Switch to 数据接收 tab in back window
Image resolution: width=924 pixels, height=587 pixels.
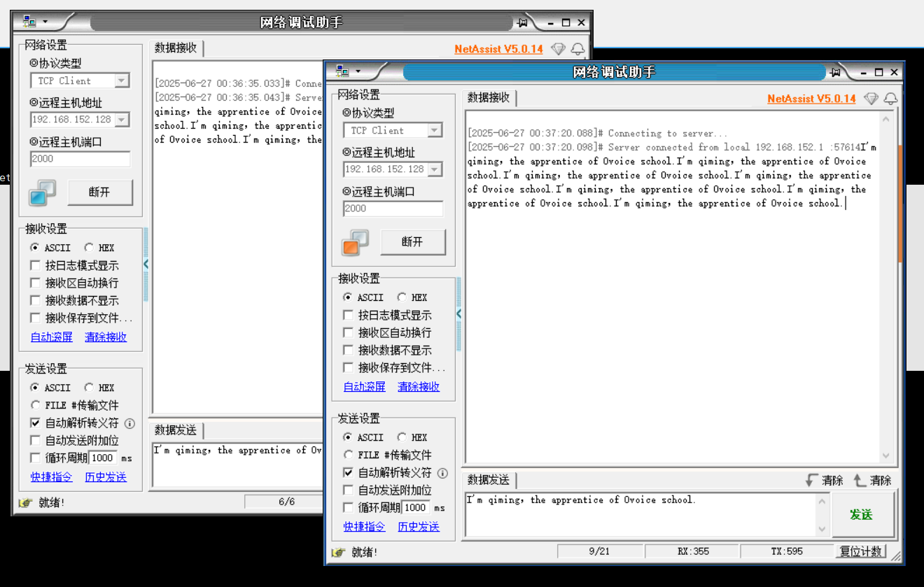(x=176, y=48)
